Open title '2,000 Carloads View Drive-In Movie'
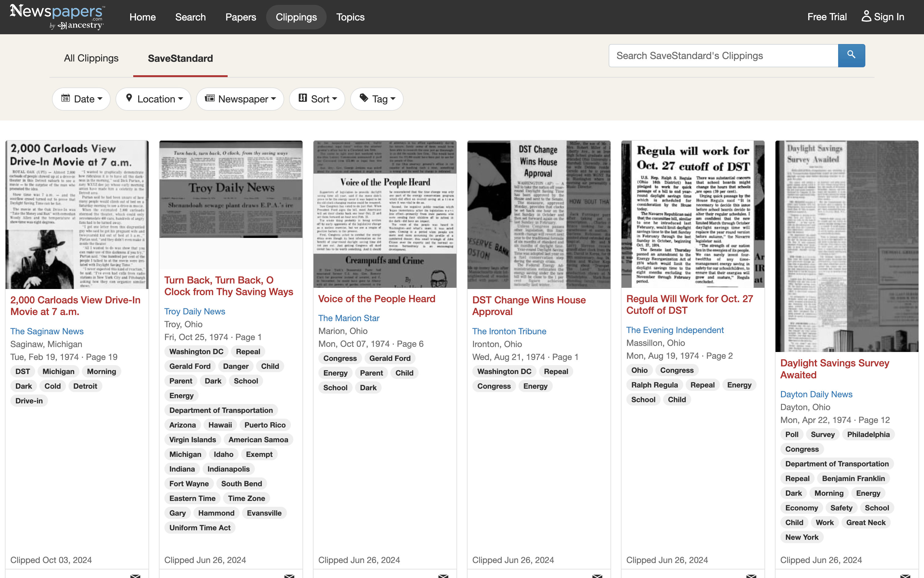The width and height of the screenshot is (924, 578). click(75, 306)
